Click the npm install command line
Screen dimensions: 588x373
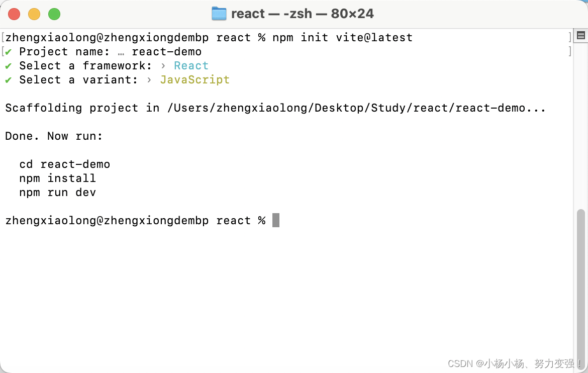coord(57,178)
